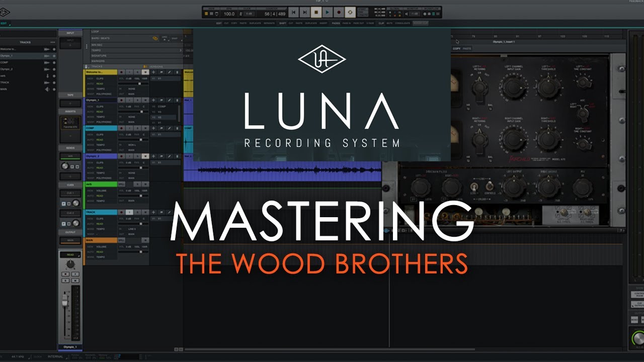644x362 pixels.
Task: Select the Olympic_1 COMP version row
Action: (164, 107)
